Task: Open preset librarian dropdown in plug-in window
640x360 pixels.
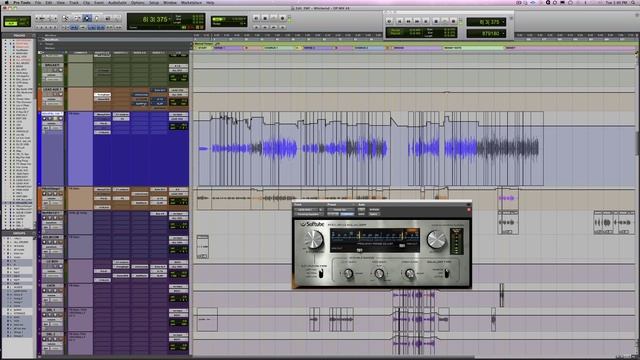Action: coord(341,209)
